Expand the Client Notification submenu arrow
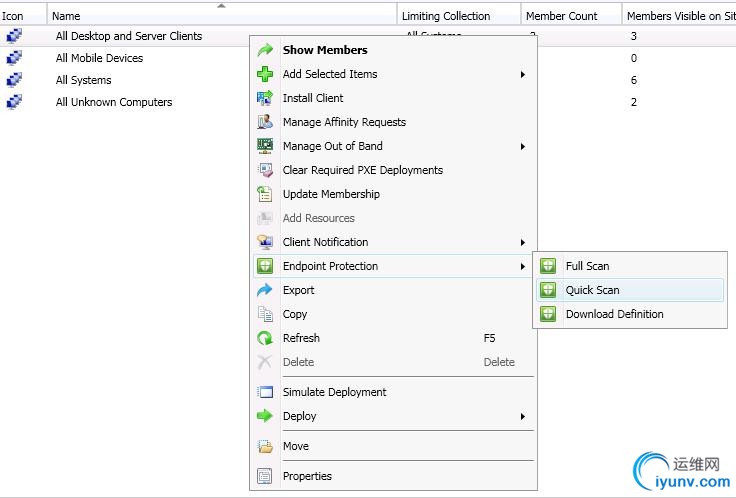This screenshot has width=736, height=498. [x=522, y=242]
